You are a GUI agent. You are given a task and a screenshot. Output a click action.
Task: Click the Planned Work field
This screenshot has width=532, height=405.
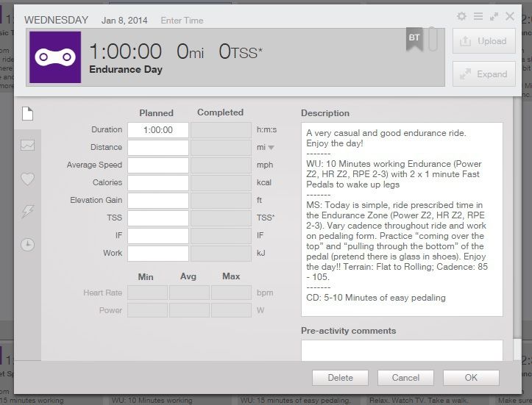click(x=158, y=254)
